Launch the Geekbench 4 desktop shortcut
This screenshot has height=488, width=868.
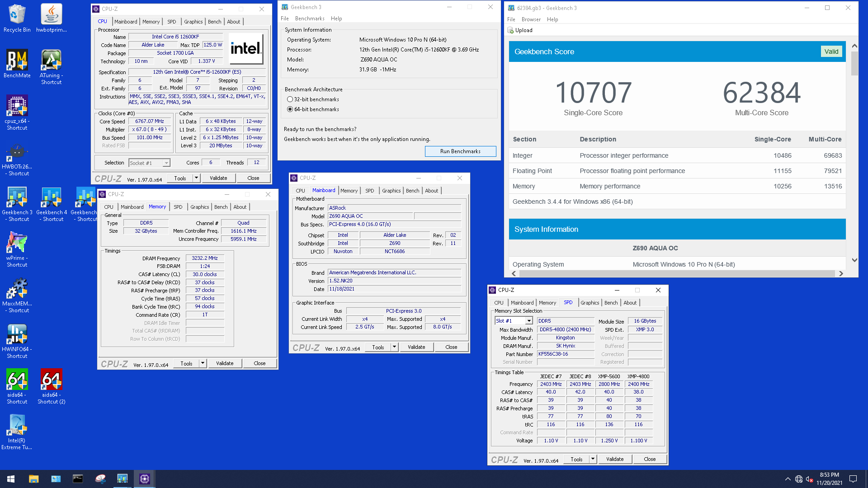coord(52,204)
